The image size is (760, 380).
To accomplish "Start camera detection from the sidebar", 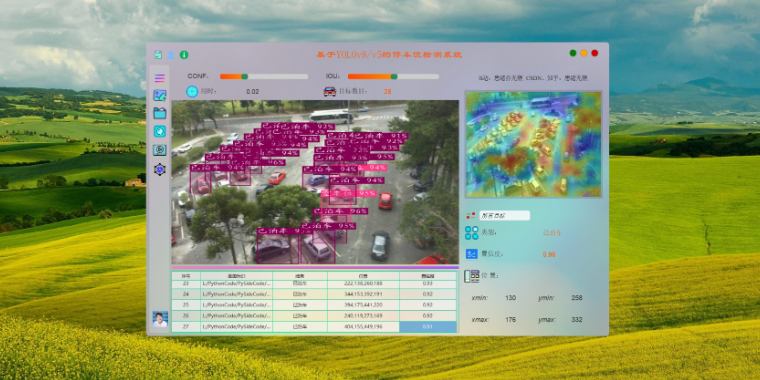I will pos(159,131).
